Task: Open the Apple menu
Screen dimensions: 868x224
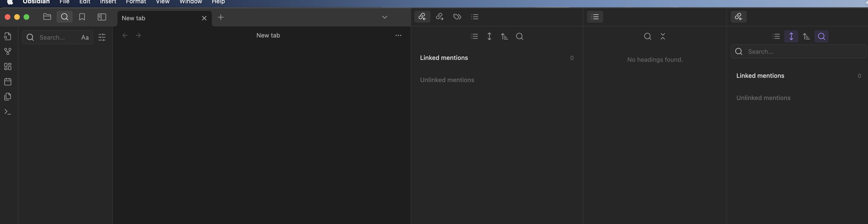Action: pos(10,2)
